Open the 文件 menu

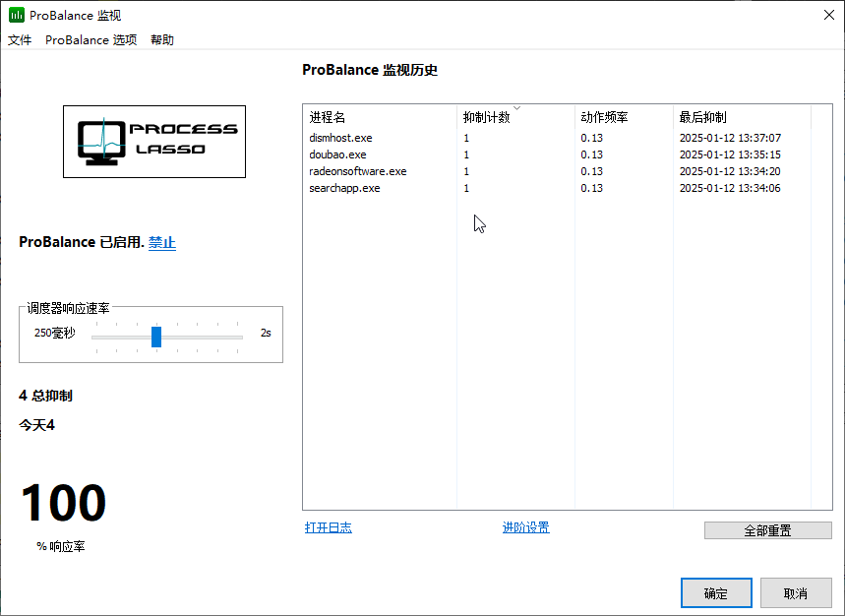click(20, 40)
